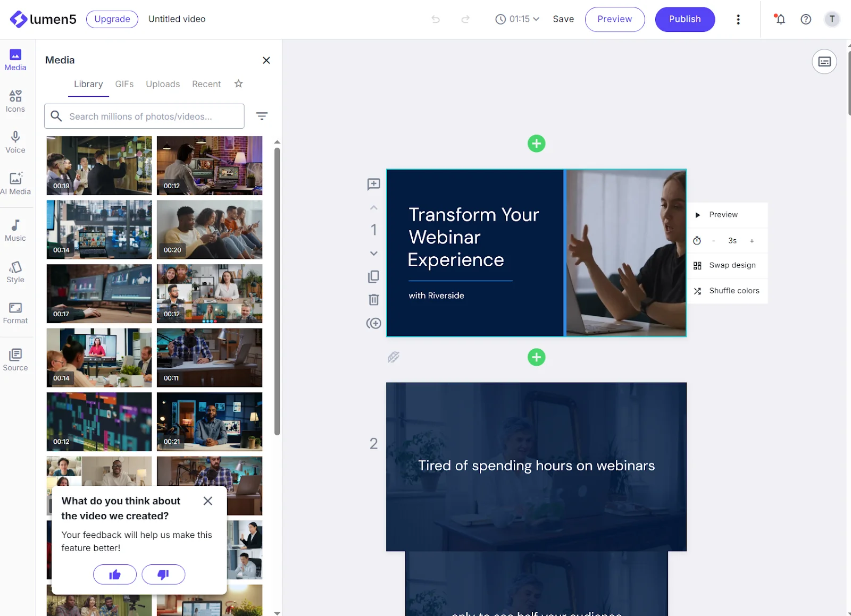Switch to the GIFs tab
Screen dimensions: 851x616
pos(124,84)
